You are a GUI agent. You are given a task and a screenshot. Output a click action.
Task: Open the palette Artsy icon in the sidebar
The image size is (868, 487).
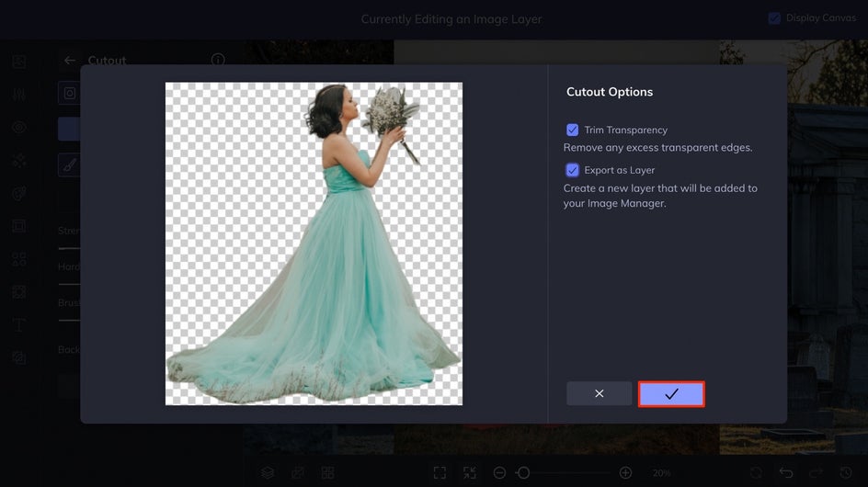tap(18, 193)
